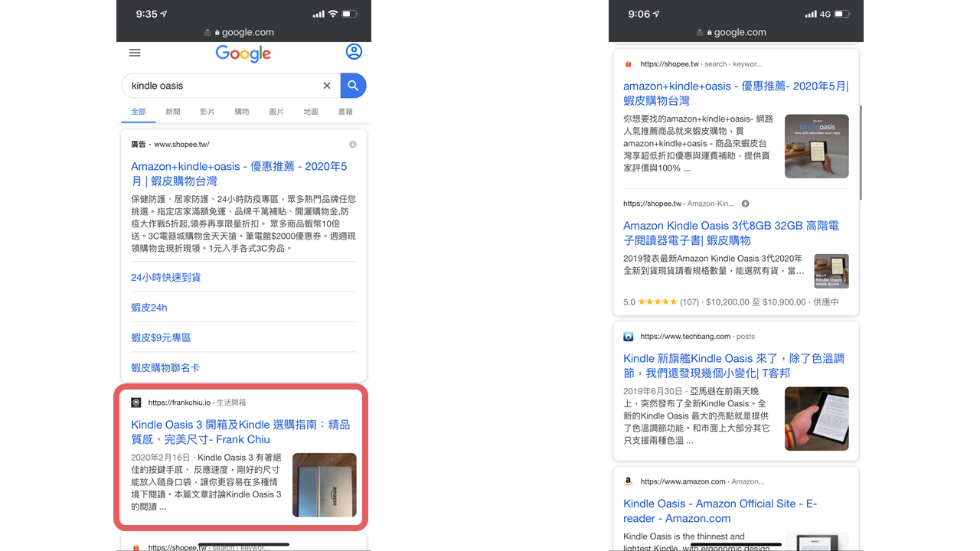Switch to the 圖片 tab
The height and width of the screenshot is (551, 980).
(x=276, y=112)
